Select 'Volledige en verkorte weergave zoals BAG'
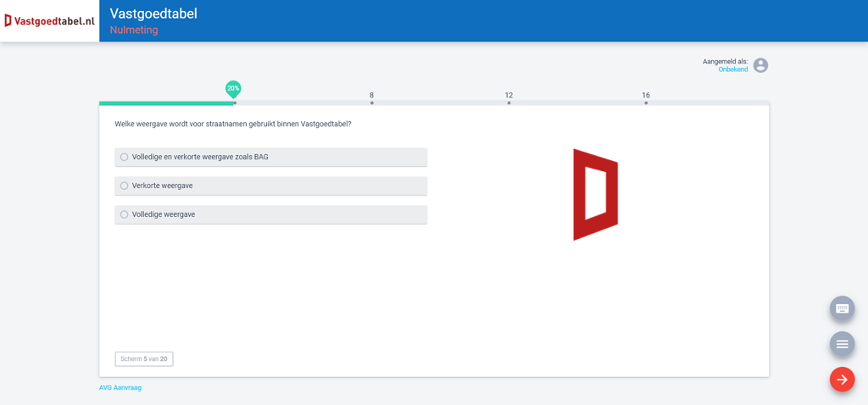868x405 pixels. pyautogui.click(x=125, y=157)
